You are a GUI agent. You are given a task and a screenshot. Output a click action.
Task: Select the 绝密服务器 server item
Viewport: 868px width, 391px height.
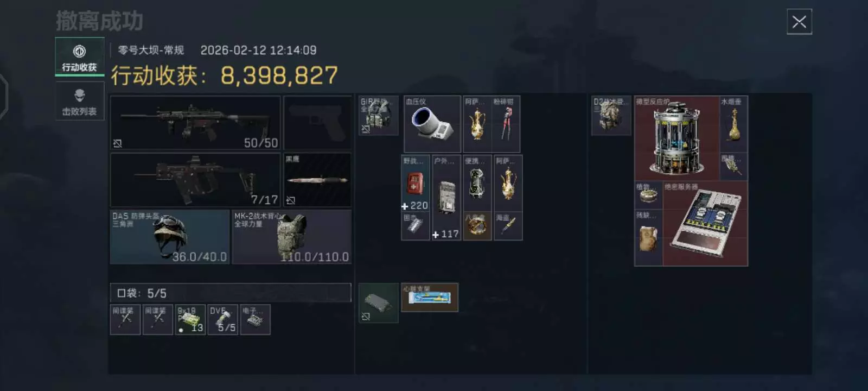click(705, 224)
